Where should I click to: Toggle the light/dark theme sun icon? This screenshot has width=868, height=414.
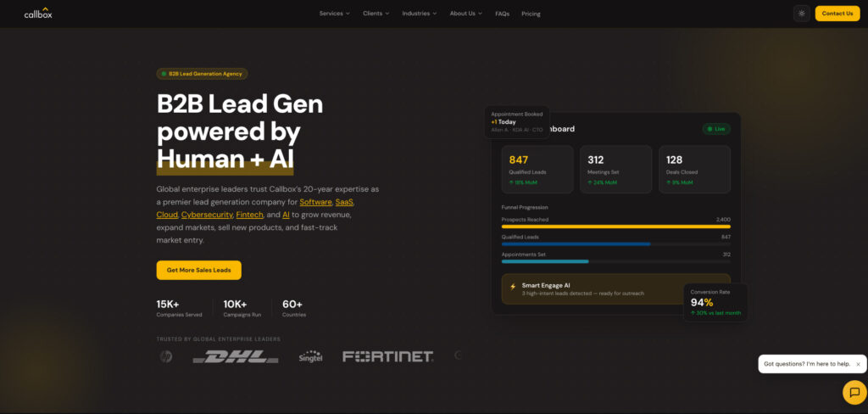click(x=802, y=14)
